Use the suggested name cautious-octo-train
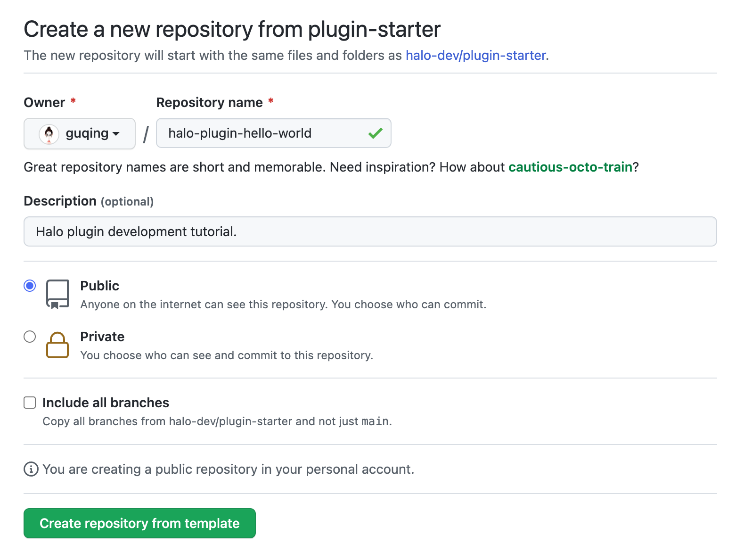This screenshot has width=752, height=560. tap(570, 167)
